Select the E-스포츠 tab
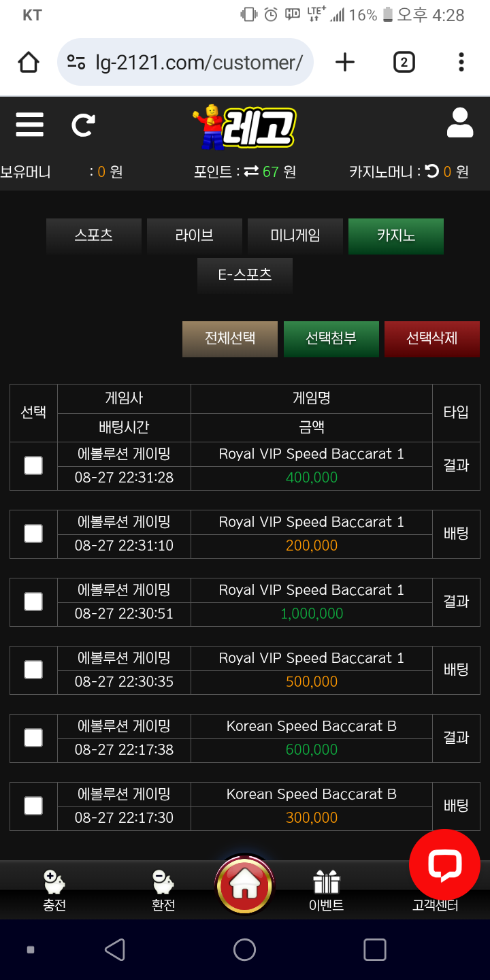Viewport: 490px width, 980px height. point(245,275)
